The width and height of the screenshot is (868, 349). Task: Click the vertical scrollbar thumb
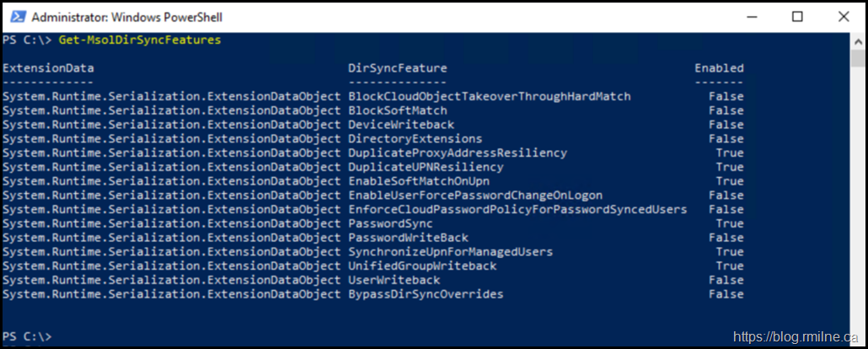858,57
